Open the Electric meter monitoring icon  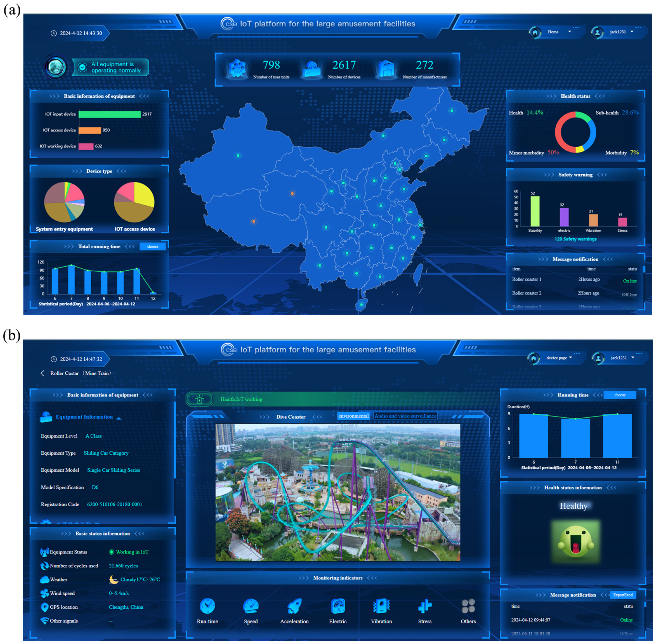(338, 606)
